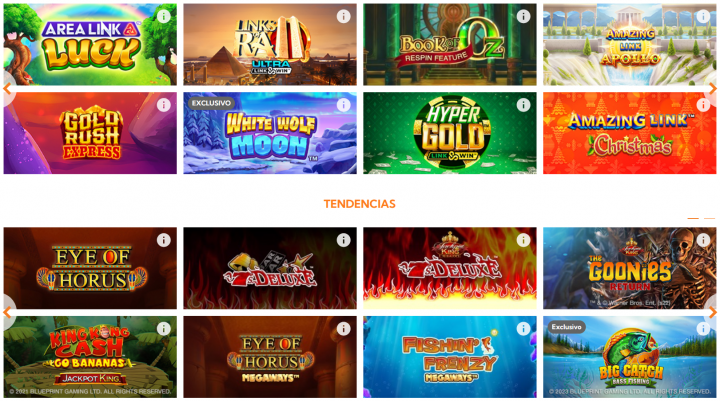Open Eye of Horus Megaways game
Image resolution: width=720 pixels, height=401 pixels.
tap(270, 357)
